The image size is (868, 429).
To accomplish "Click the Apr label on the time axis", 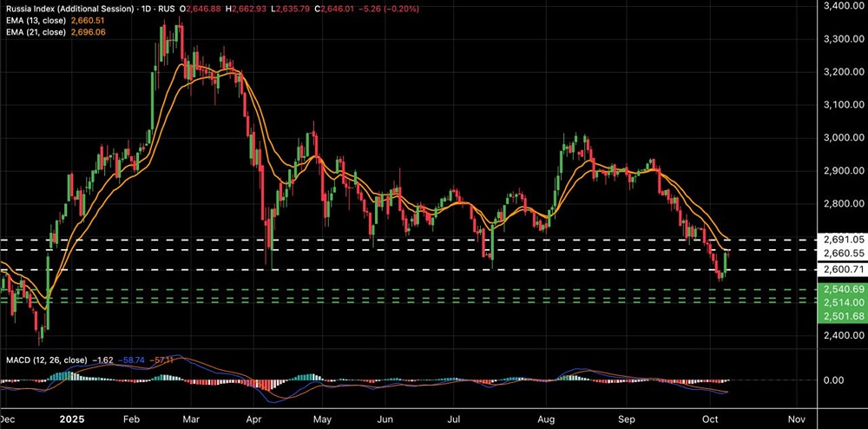I will [253, 419].
